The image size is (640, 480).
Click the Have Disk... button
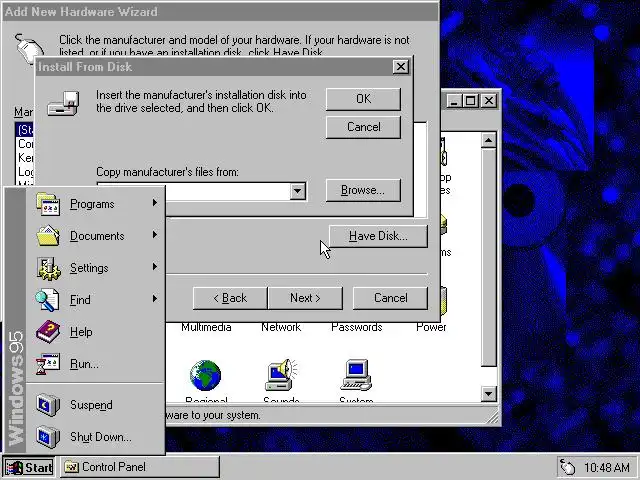click(x=378, y=236)
